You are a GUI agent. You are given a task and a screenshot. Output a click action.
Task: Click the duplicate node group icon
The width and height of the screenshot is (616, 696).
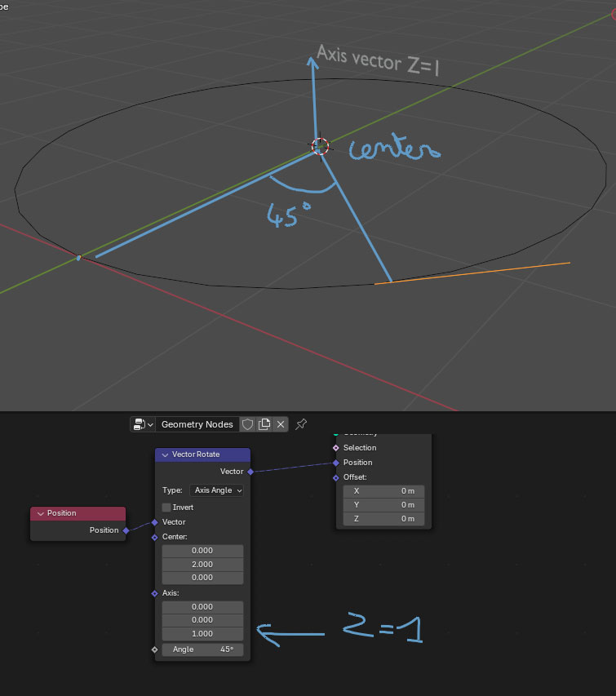(x=264, y=424)
